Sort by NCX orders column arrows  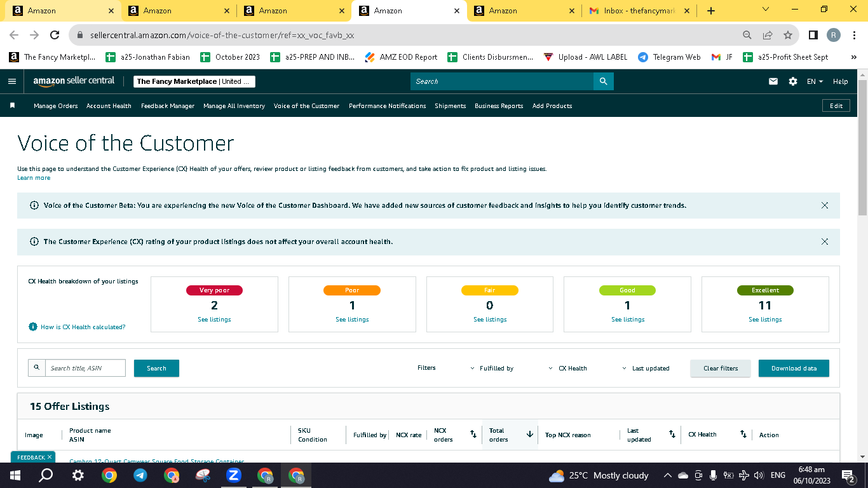473,435
